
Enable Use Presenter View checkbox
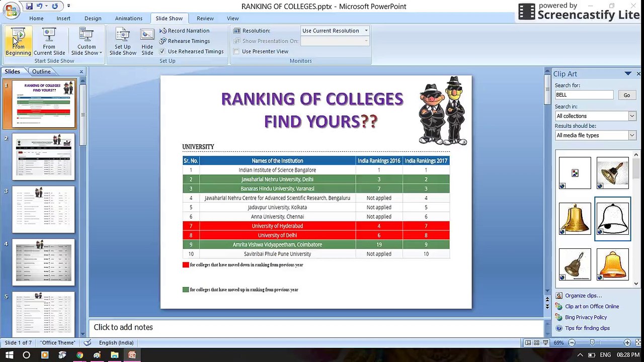click(x=236, y=51)
